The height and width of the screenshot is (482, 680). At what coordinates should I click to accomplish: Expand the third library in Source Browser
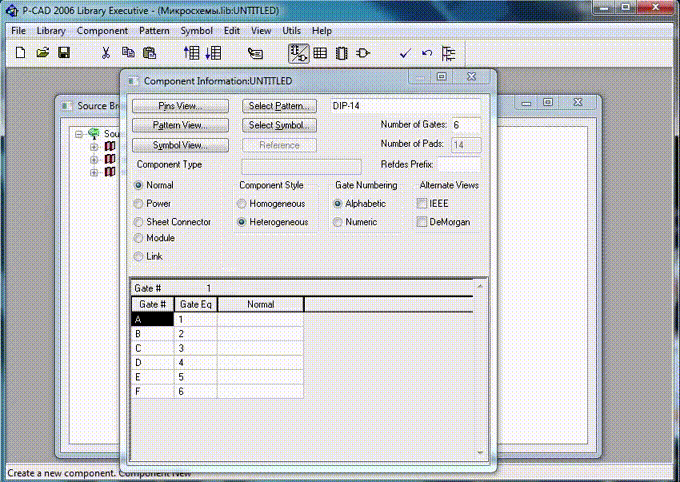tap(94, 172)
